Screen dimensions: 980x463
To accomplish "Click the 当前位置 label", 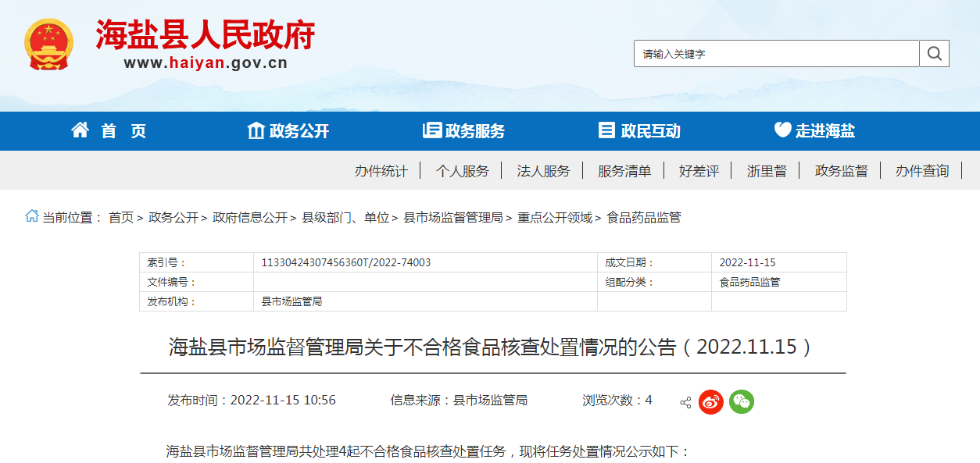I will pyautogui.click(x=73, y=218).
